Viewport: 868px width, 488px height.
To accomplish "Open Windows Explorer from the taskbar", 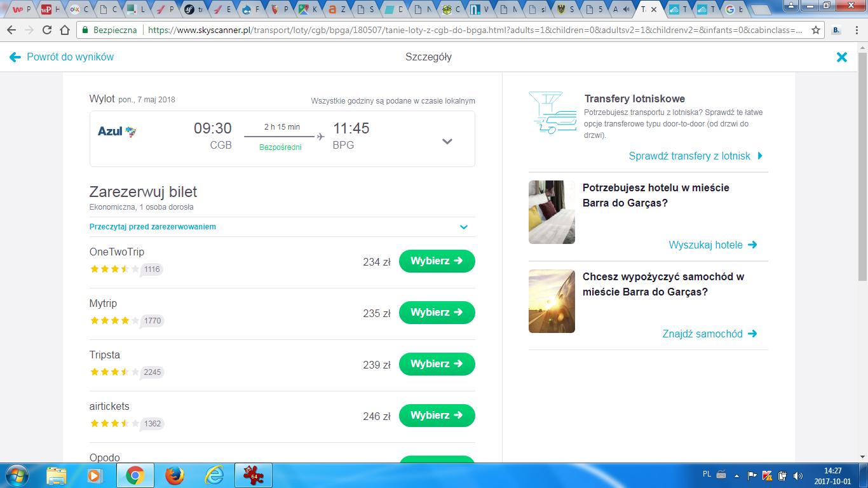I will pos(57,475).
